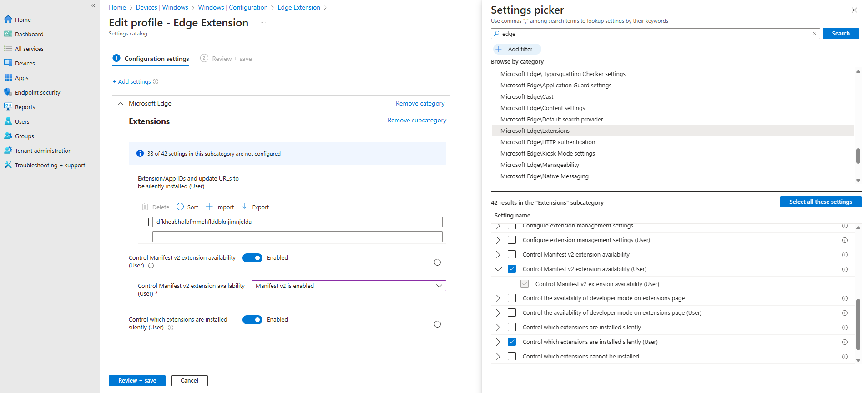Tick checkbox beside dfkheabholbfmmehflddbknjimnjelda entry
Screen dimensions: 868x393
pyautogui.click(x=145, y=222)
